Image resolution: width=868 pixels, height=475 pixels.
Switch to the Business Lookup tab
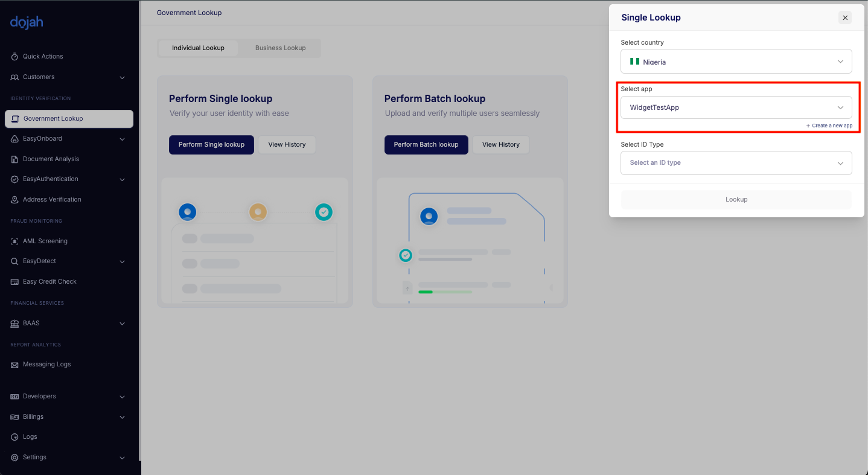[x=280, y=48]
